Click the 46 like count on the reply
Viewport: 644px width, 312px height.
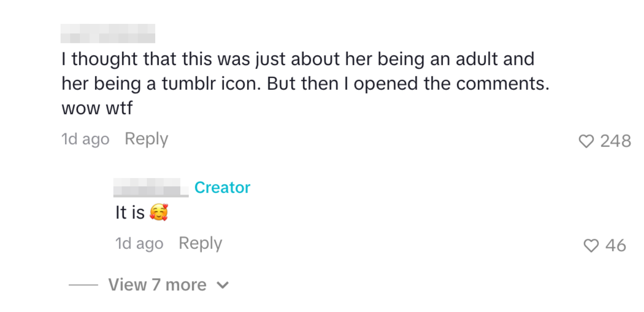615,245
